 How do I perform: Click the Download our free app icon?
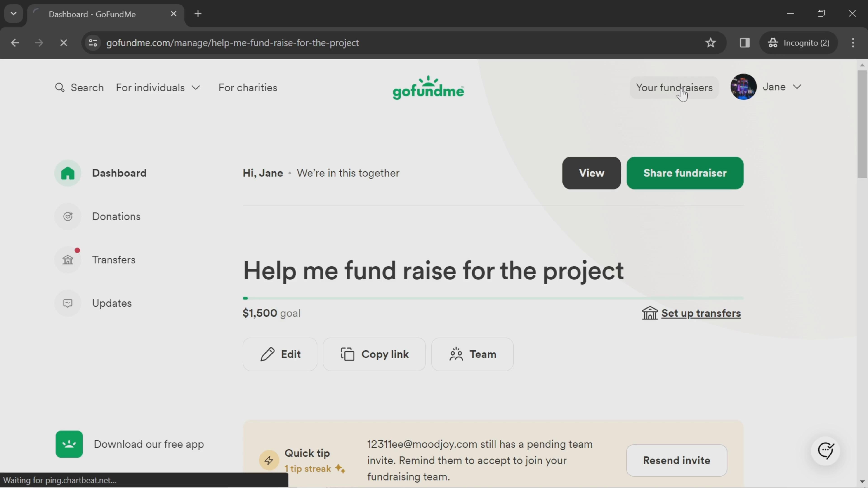[68, 444]
